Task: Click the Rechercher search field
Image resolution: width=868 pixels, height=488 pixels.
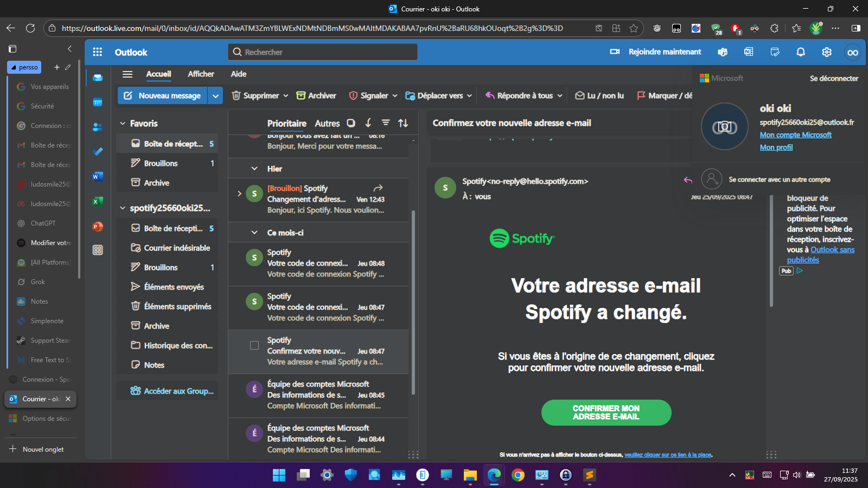Action: [x=323, y=52]
